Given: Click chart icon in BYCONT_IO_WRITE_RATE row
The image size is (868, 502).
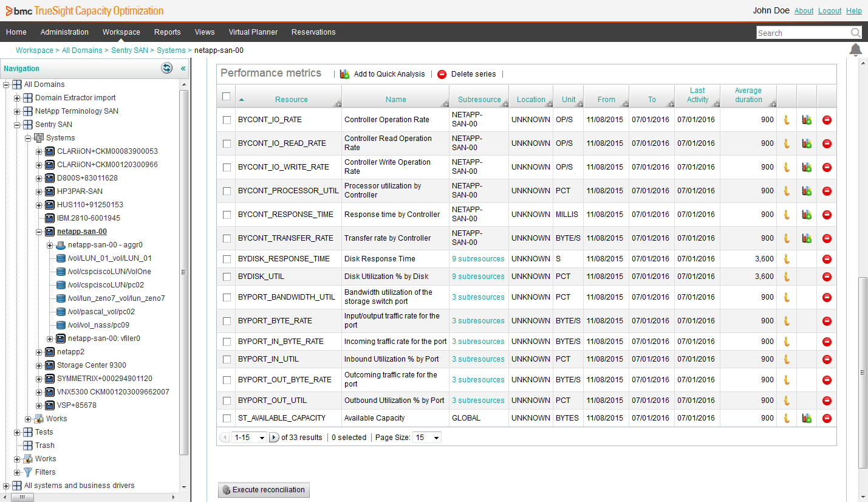Looking at the screenshot, I should (807, 167).
